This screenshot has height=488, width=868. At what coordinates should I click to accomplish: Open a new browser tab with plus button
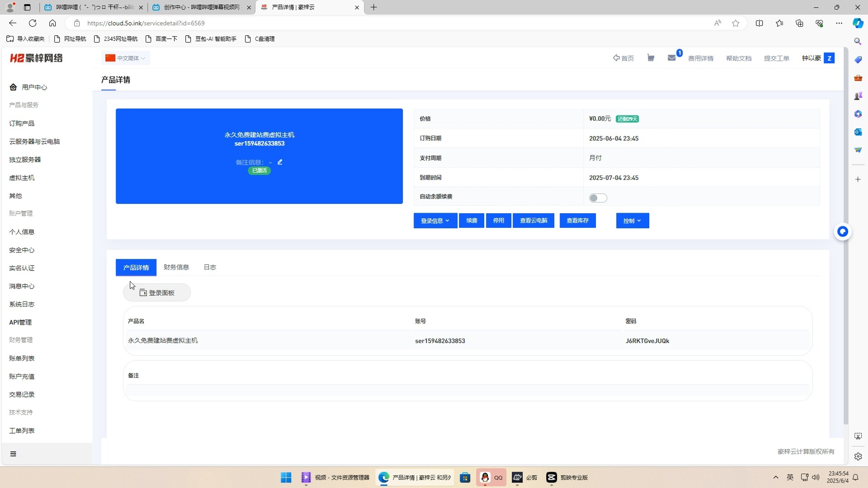(374, 7)
